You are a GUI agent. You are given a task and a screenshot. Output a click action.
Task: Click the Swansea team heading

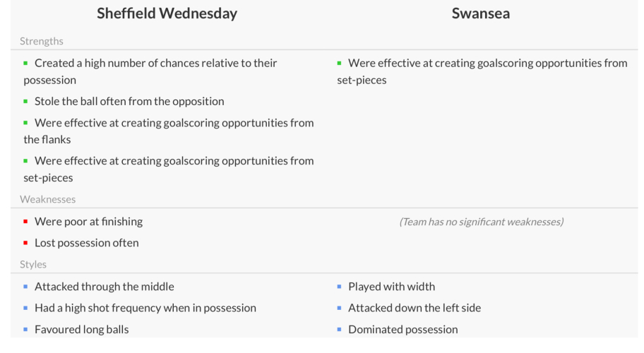pos(482,13)
